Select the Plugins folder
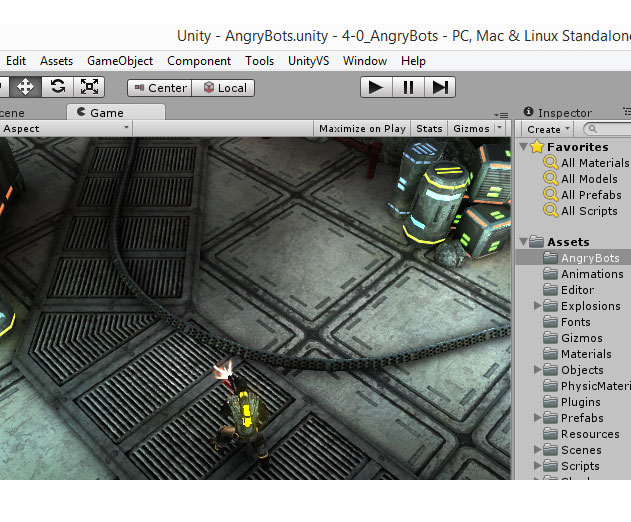Screen dimensions: 631x522 [x=580, y=402]
